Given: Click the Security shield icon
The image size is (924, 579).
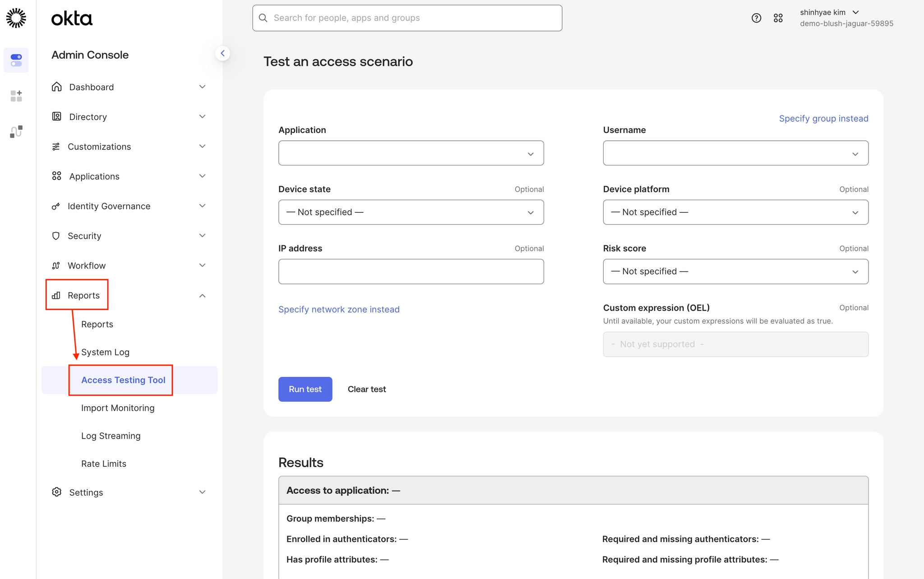Looking at the screenshot, I should [x=56, y=236].
